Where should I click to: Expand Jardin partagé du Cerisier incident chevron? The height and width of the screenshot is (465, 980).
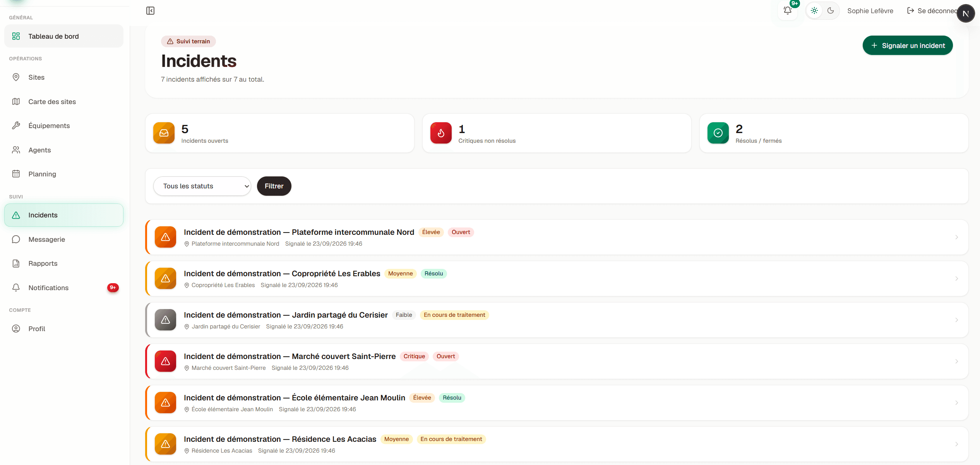[957, 320]
